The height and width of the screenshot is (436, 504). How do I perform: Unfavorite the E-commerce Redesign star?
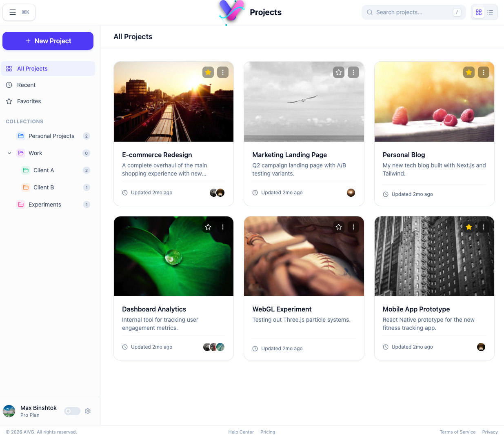pos(208,72)
